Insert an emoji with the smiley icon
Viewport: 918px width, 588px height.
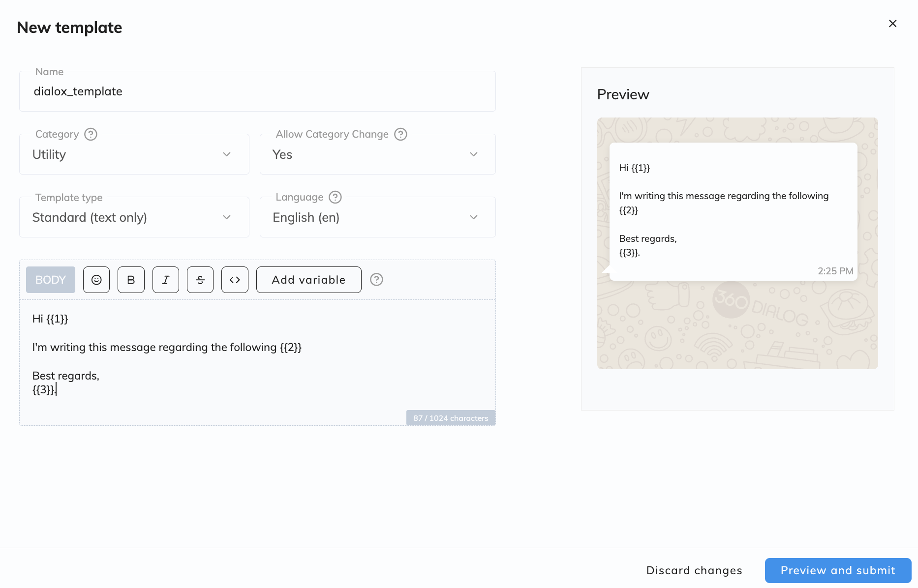(x=96, y=280)
